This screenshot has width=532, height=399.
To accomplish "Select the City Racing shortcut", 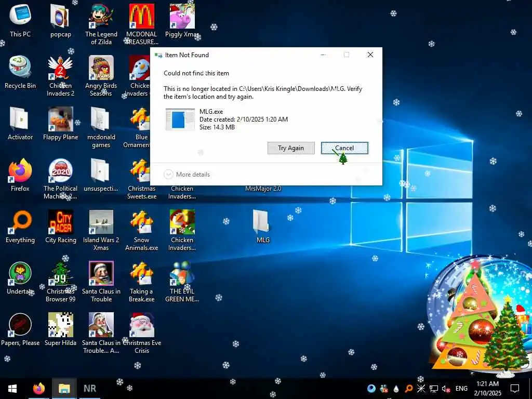I will pyautogui.click(x=60, y=228).
